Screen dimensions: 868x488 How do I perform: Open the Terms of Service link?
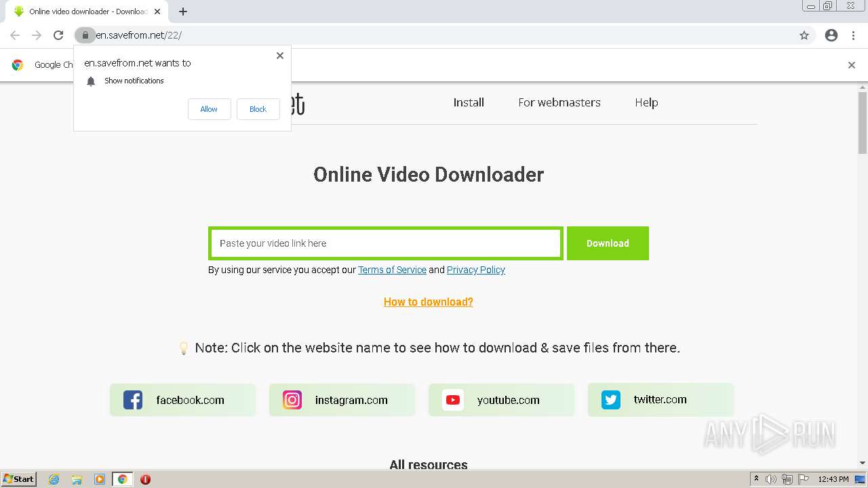(x=392, y=270)
